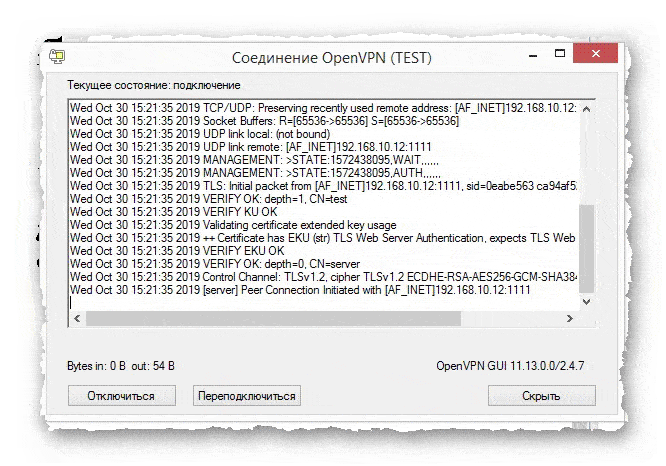This screenshot has height=466, width=666.
Task: Click the log line 'VERIFY KU OK'
Action: point(174,212)
